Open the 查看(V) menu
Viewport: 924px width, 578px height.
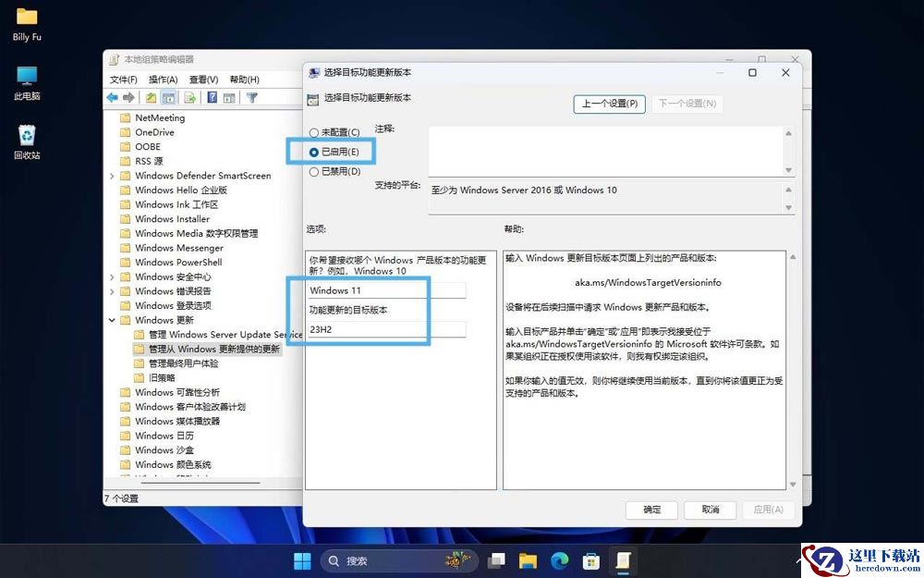204,80
